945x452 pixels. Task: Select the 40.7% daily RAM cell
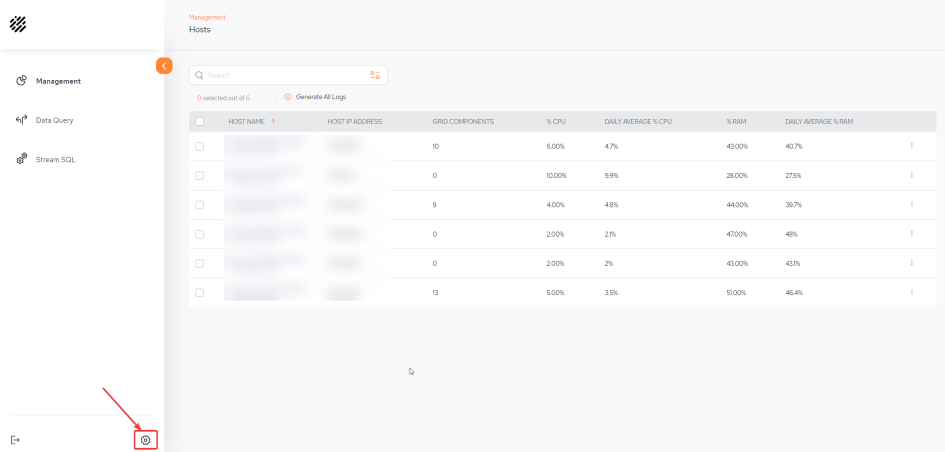(794, 146)
